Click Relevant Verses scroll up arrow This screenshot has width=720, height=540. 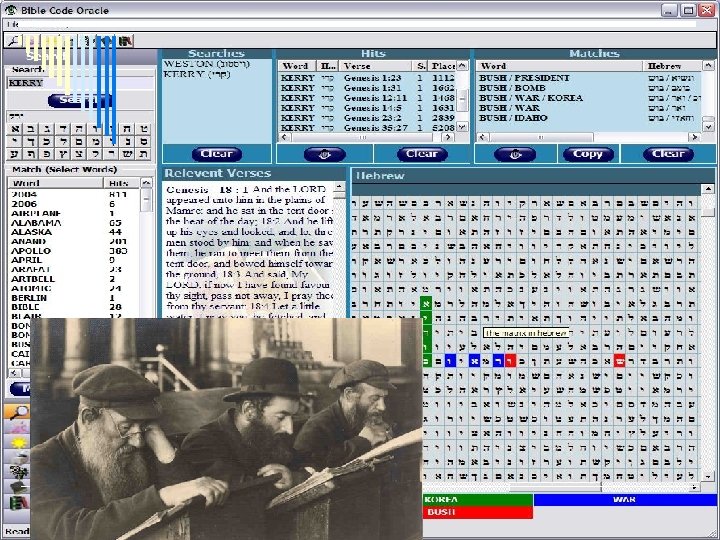(339, 186)
